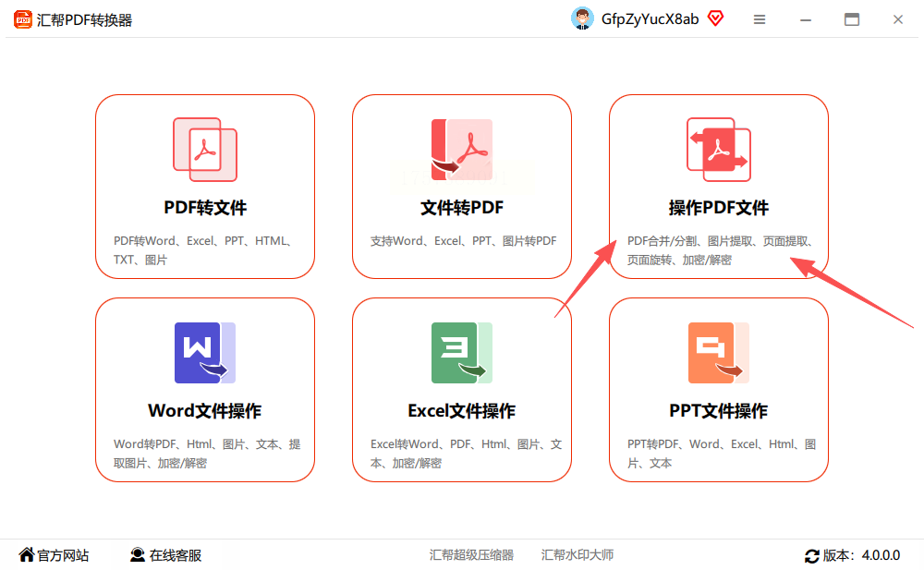Click the orange PPT文件操作 icon
Viewport: 924px width, 570px height.
pos(719,353)
